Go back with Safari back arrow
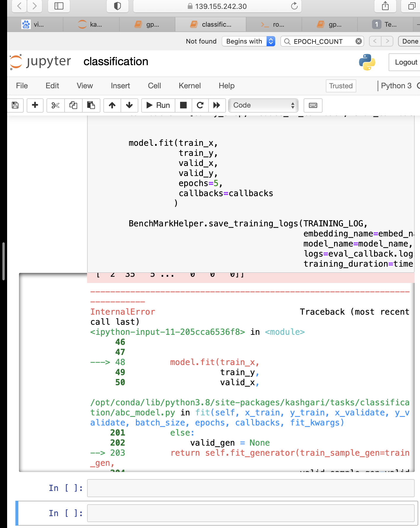 coord(19,6)
